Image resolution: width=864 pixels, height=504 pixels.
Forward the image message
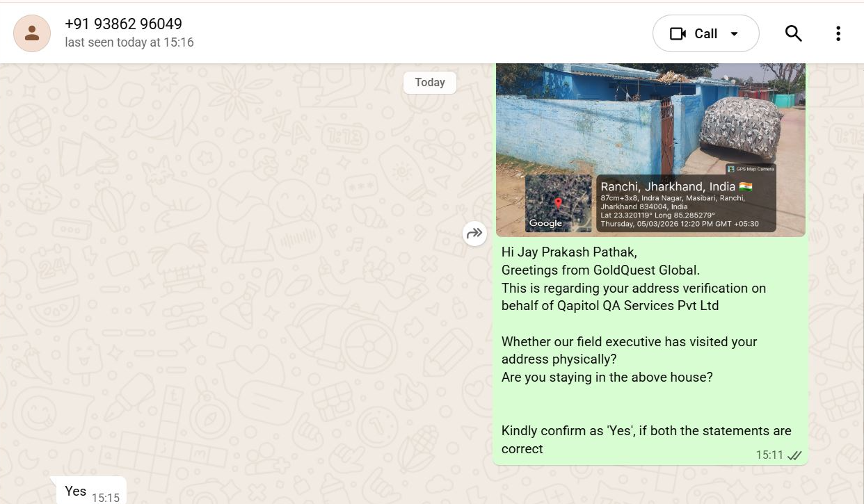click(x=474, y=233)
